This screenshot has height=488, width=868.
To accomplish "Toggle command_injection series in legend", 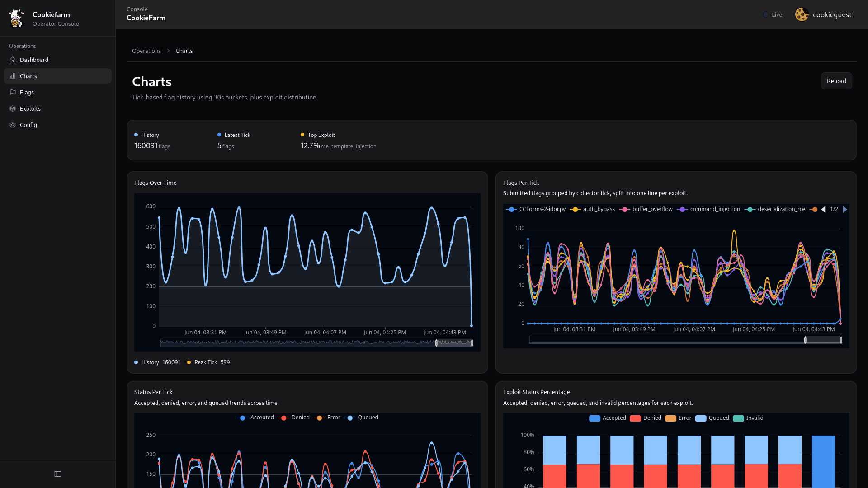I will [708, 209].
